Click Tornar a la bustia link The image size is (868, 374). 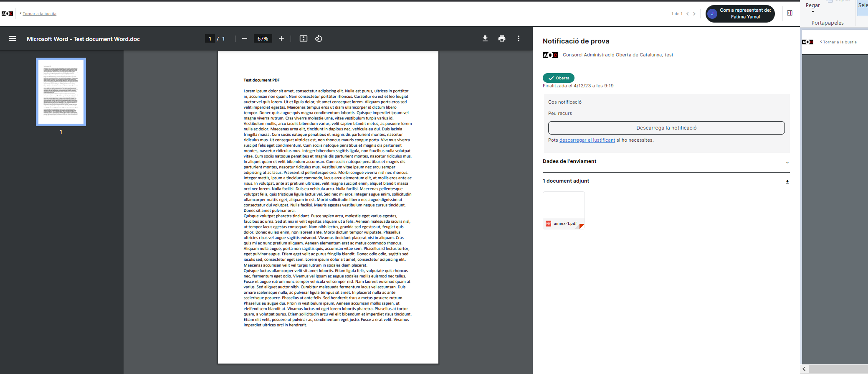[39, 14]
